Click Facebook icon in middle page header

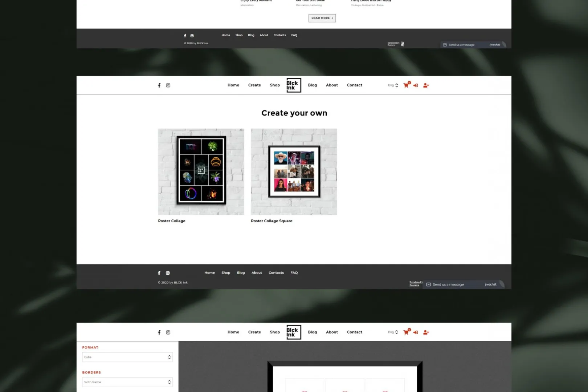(159, 85)
